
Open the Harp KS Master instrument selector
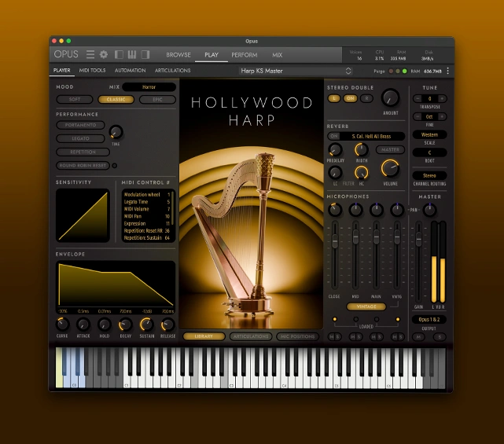pyautogui.click(x=296, y=71)
